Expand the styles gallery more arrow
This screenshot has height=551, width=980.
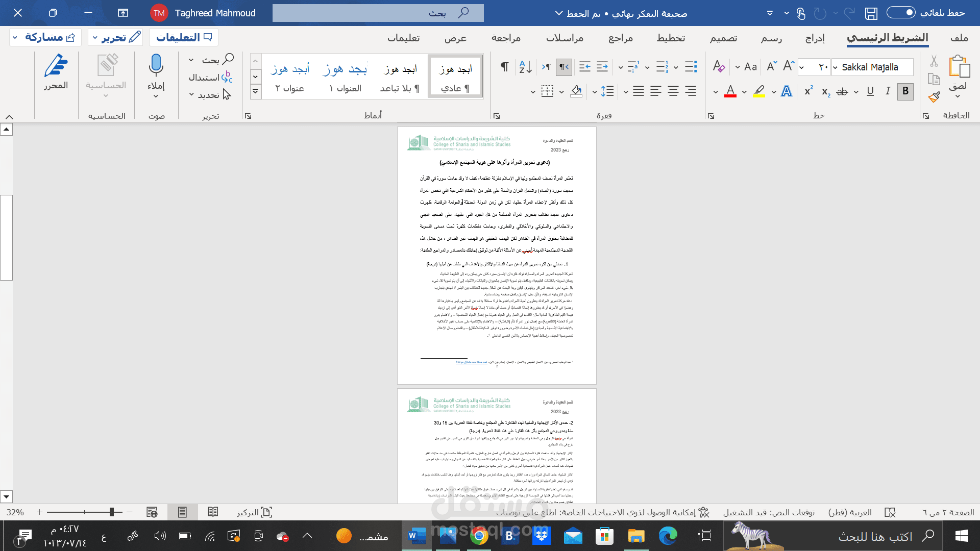pyautogui.click(x=256, y=91)
